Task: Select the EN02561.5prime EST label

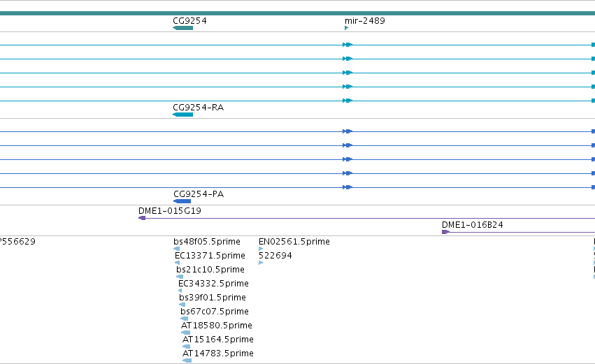Action: tap(294, 242)
